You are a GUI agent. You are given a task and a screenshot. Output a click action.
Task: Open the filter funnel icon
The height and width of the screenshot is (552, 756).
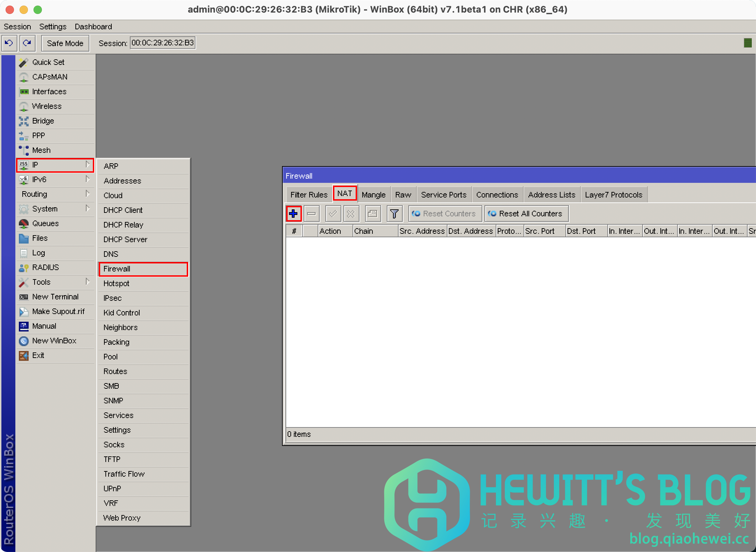pos(394,214)
